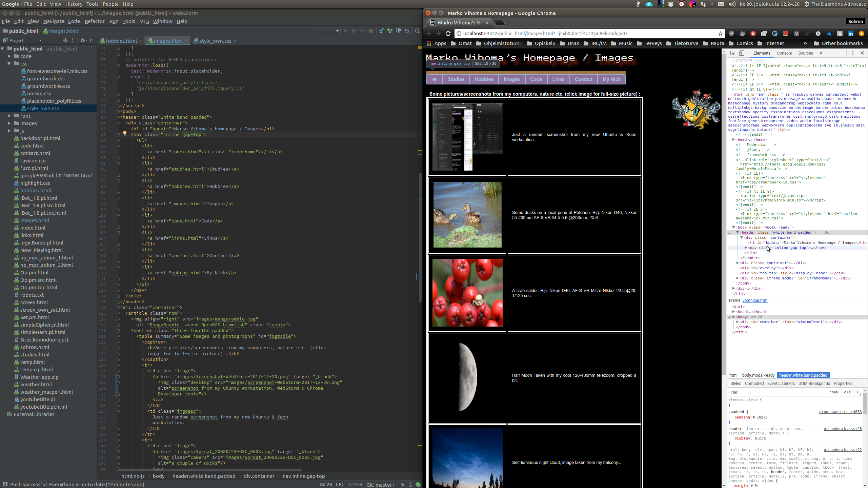Click the half moon photo thumbnail
868x488 pixels.
467,376
